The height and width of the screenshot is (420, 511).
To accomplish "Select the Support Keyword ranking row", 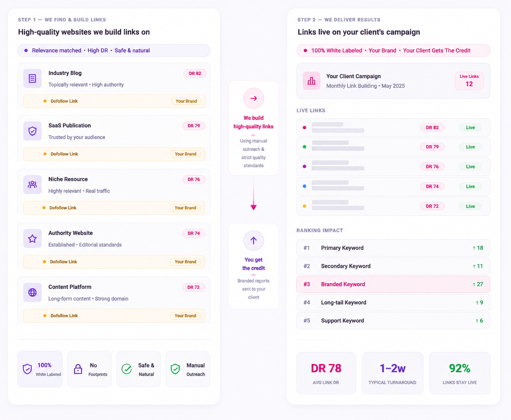I will click(x=393, y=321).
